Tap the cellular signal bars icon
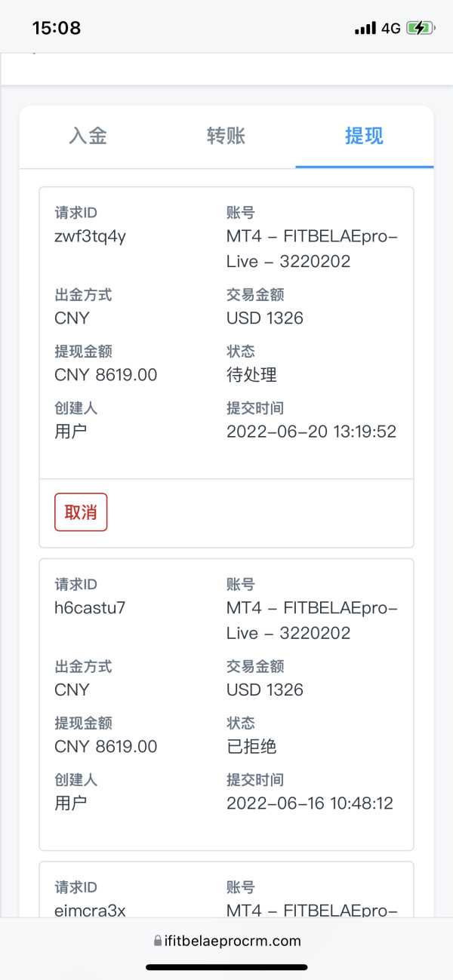The width and height of the screenshot is (453, 980). click(x=365, y=28)
